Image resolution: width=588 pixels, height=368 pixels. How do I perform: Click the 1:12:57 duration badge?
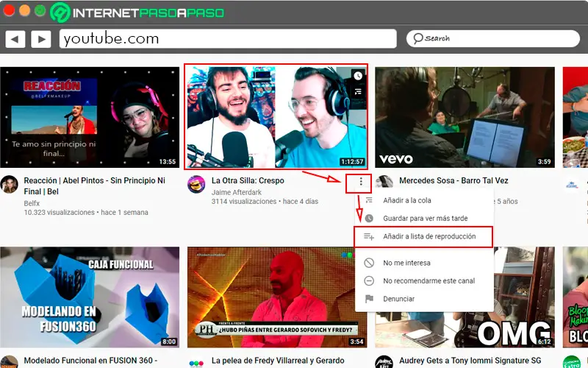352,162
